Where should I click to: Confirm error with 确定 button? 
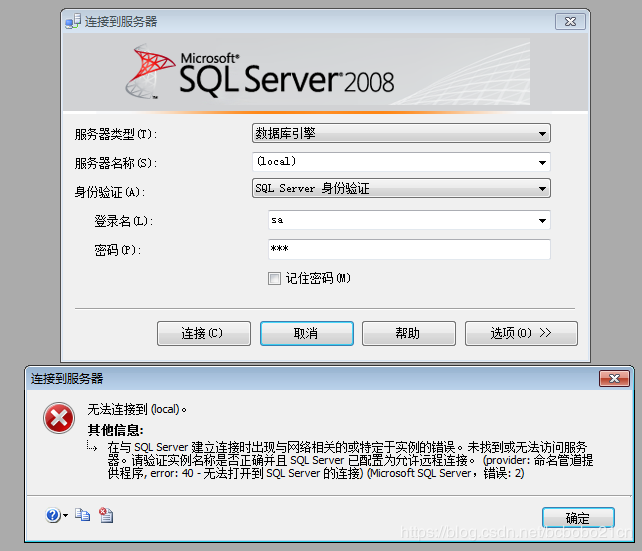(x=578, y=518)
